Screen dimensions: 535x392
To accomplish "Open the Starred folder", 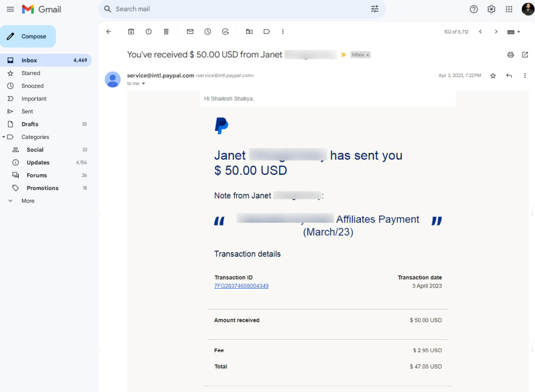I will [x=46, y=73].
